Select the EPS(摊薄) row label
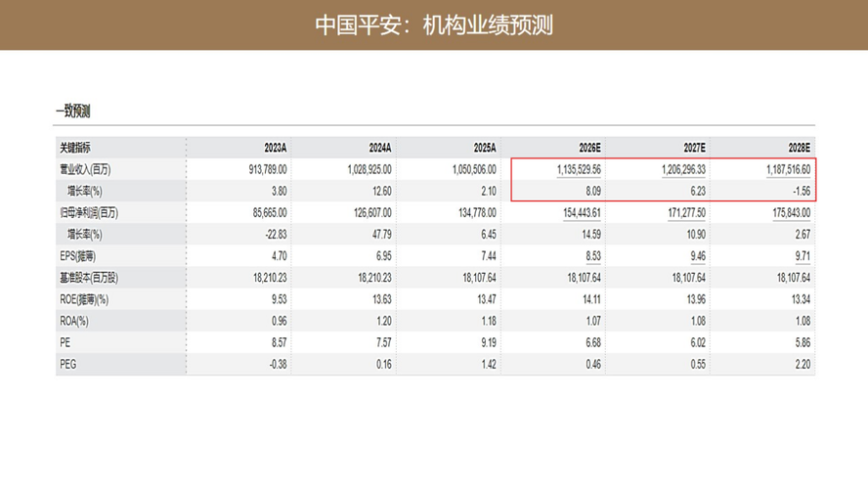Image resolution: width=868 pixels, height=489 pixels. (78, 256)
